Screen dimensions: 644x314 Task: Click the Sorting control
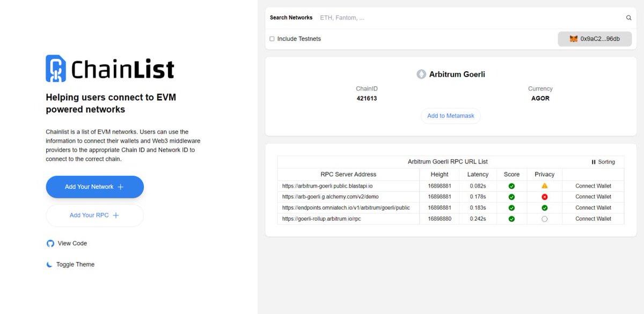point(603,162)
